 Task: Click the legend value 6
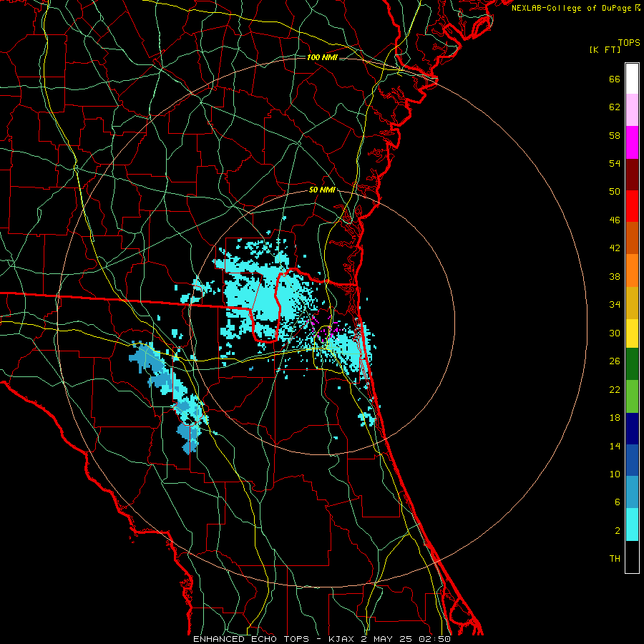coord(618,502)
